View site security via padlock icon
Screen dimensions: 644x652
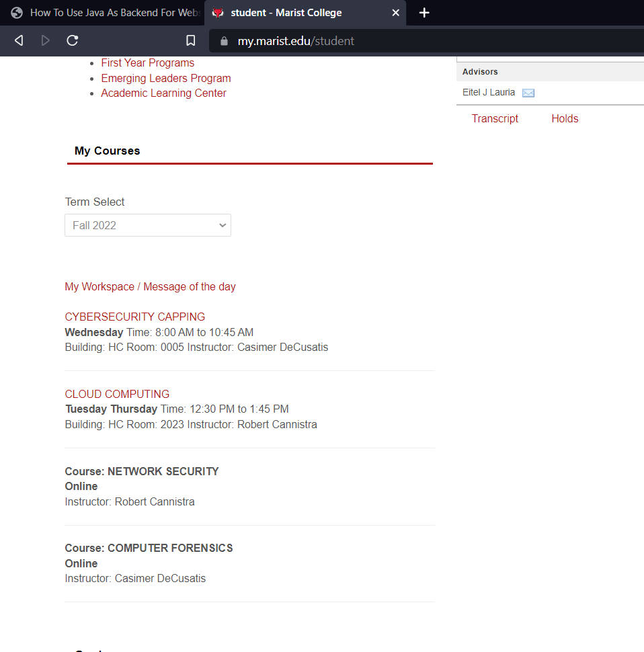click(224, 41)
